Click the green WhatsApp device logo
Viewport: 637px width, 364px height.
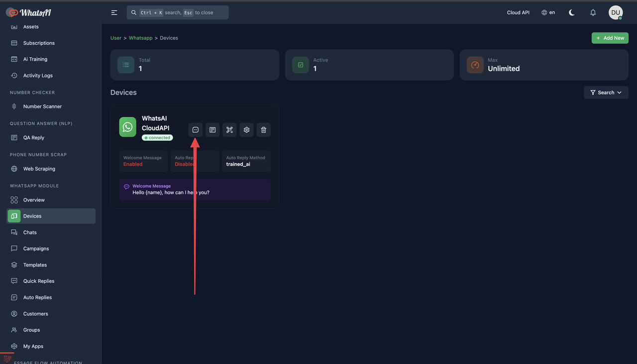point(128,127)
